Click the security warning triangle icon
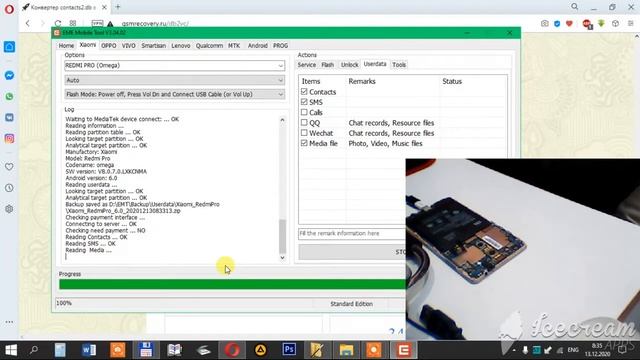 [x=110, y=24]
